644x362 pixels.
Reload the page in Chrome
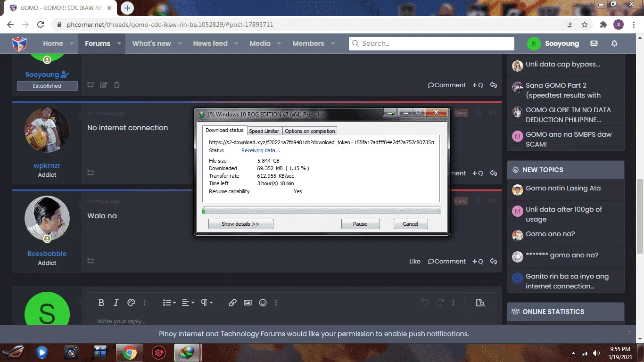(x=41, y=25)
